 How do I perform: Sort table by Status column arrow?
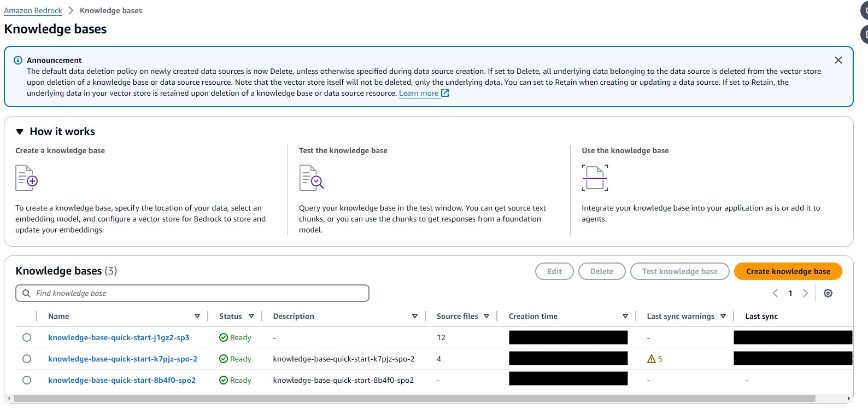tap(251, 316)
